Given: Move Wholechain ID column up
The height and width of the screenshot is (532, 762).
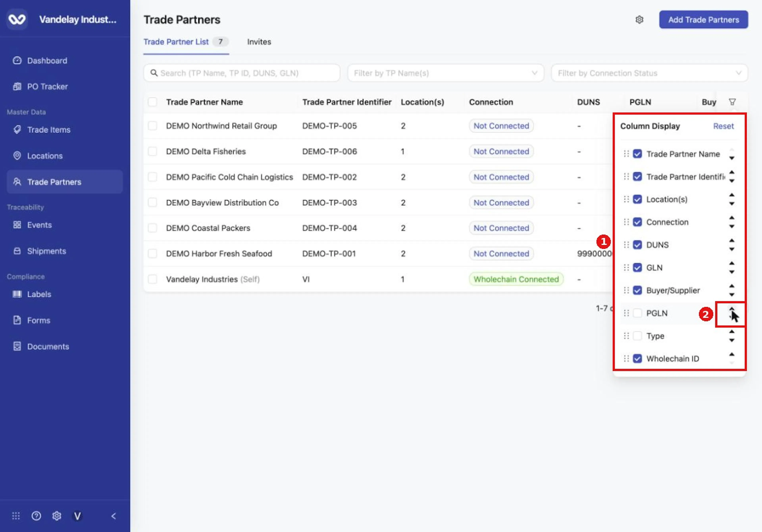Looking at the screenshot, I should pyautogui.click(x=731, y=354).
